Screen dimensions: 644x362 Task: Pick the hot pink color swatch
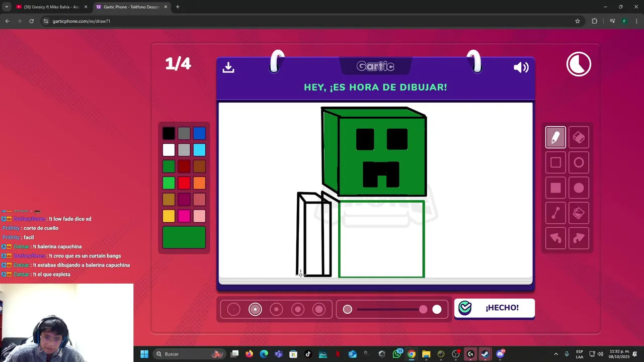coord(184,216)
